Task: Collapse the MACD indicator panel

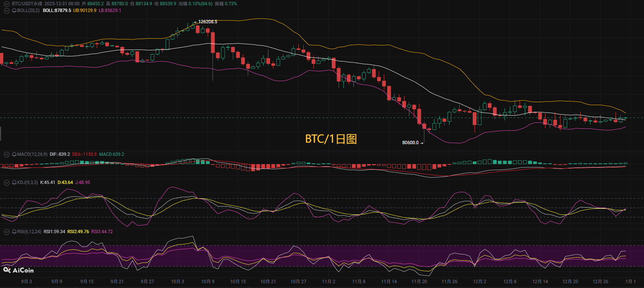Action: coord(7,154)
